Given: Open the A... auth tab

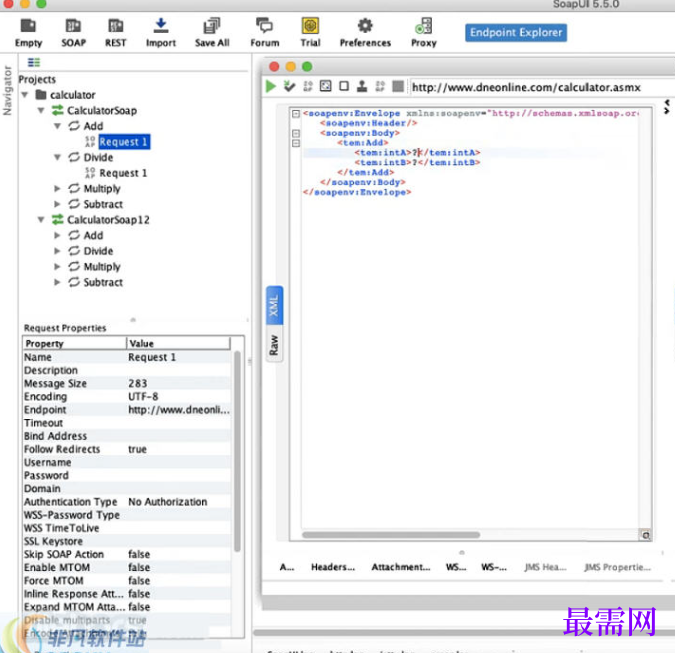Looking at the screenshot, I should click(x=287, y=567).
